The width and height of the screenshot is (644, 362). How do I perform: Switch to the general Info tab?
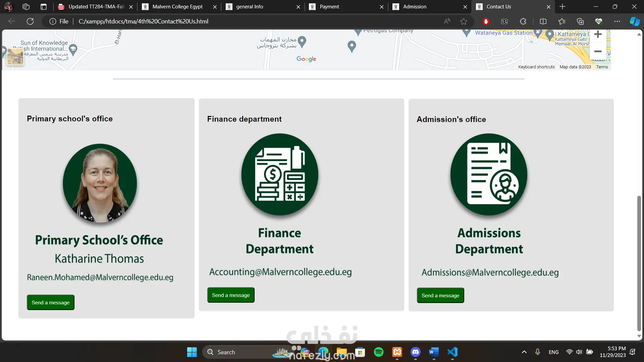click(x=263, y=7)
